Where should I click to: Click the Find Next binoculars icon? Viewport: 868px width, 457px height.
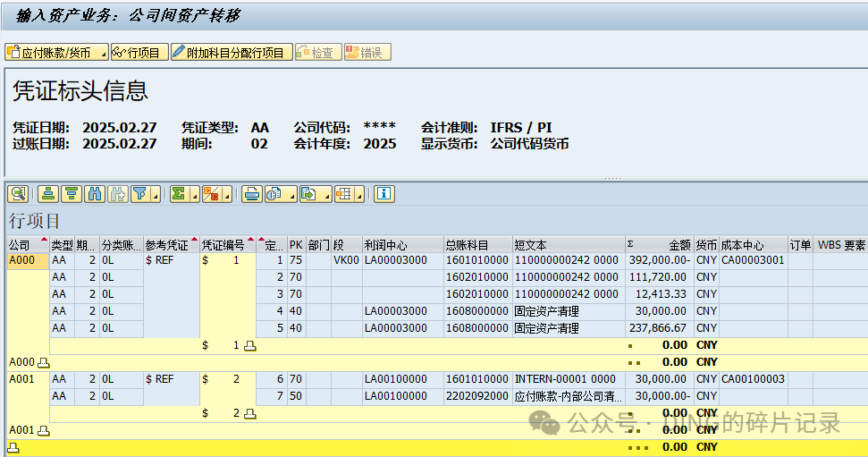118,194
